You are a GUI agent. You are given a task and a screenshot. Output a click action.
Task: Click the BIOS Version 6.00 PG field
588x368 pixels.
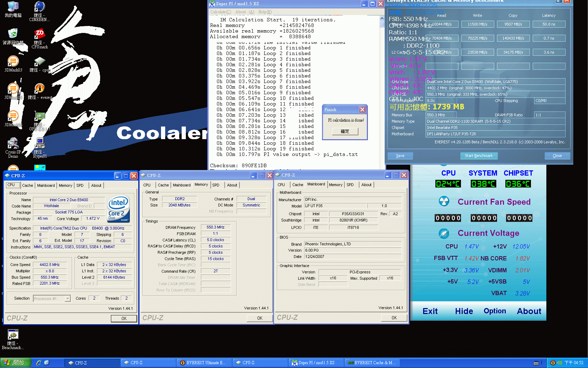click(x=352, y=250)
